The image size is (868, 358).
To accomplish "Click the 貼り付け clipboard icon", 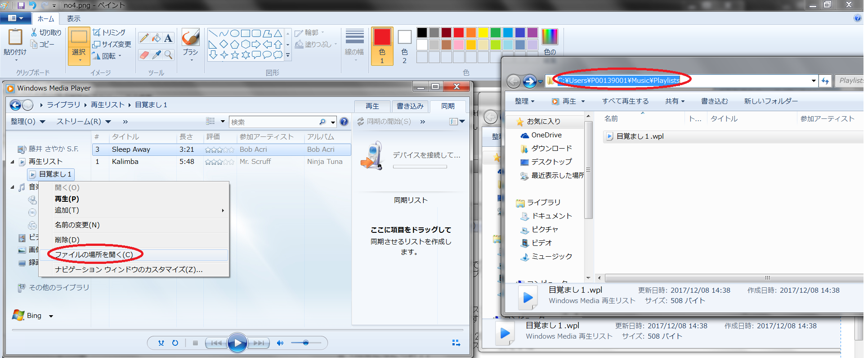I will pyautogui.click(x=15, y=36).
